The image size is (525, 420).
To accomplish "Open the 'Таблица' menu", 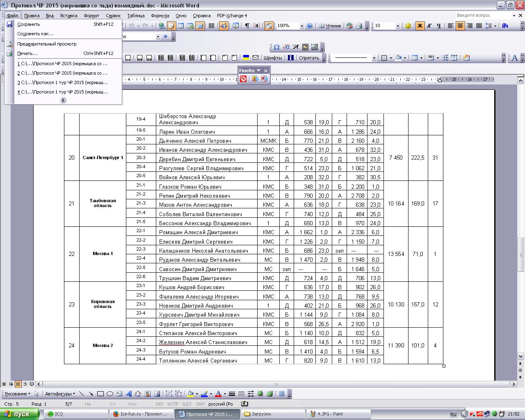I will (x=135, y=16).
